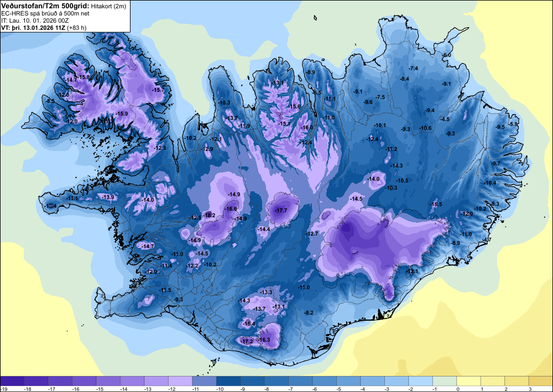Select the -11.5 temperature value
The image size is (553, 392).
pyautogui.click(x=165, y=290)
